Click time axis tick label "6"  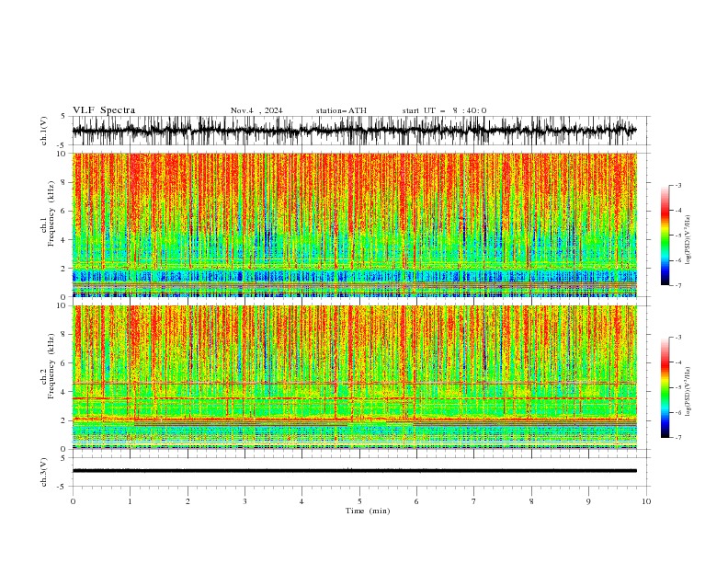tap(416, 501)
